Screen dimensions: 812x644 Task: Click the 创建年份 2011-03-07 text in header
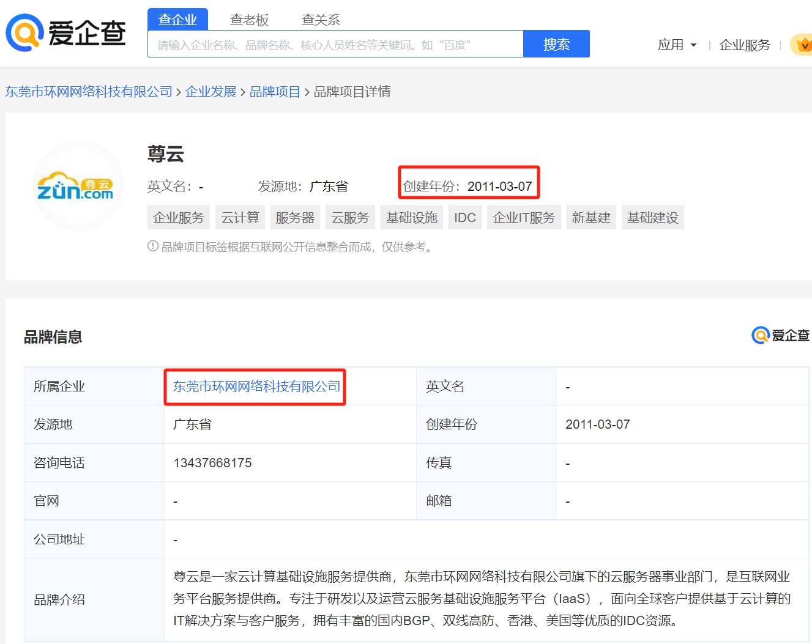coord(468,186)
